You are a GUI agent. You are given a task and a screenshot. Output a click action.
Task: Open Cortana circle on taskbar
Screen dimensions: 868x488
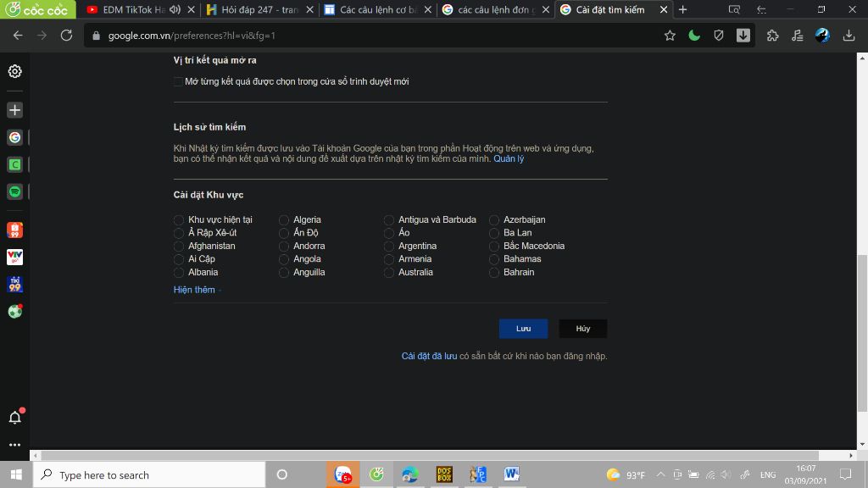point(281,474)
